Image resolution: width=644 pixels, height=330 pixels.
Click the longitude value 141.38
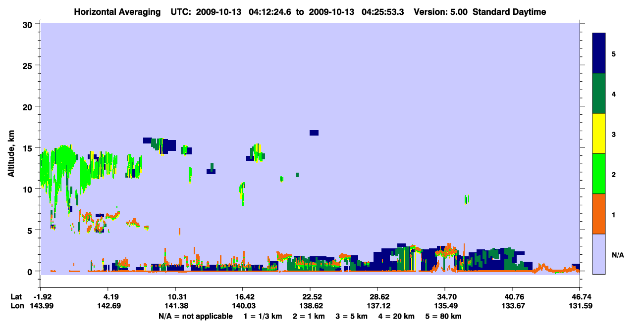[x=175, y=306]
